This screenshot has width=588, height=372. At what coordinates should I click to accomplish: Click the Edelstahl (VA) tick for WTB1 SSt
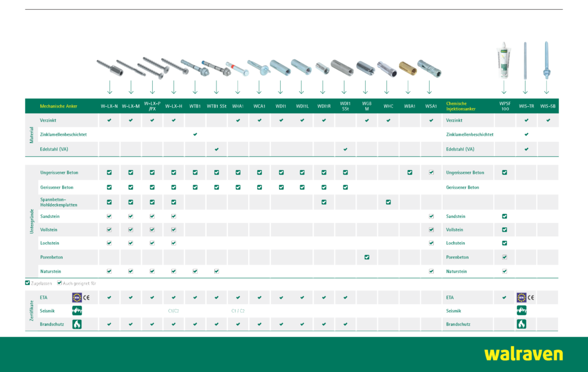[x=216, y=149]
